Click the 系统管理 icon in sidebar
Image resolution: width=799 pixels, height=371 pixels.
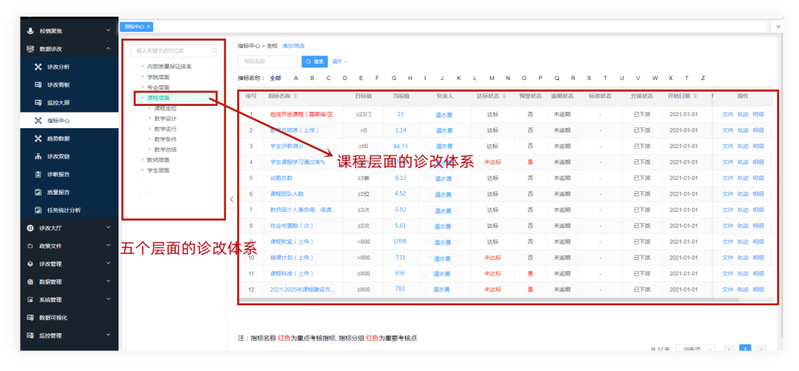pos(30,300)
